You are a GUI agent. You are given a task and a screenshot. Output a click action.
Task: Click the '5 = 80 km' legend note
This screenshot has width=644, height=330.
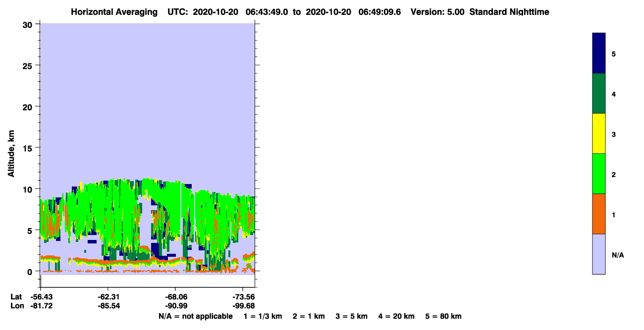(x=443, y=316)
